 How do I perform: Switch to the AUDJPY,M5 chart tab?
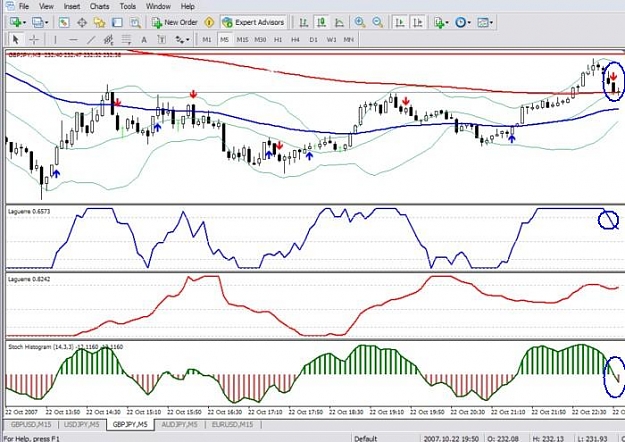pos(179,424)
